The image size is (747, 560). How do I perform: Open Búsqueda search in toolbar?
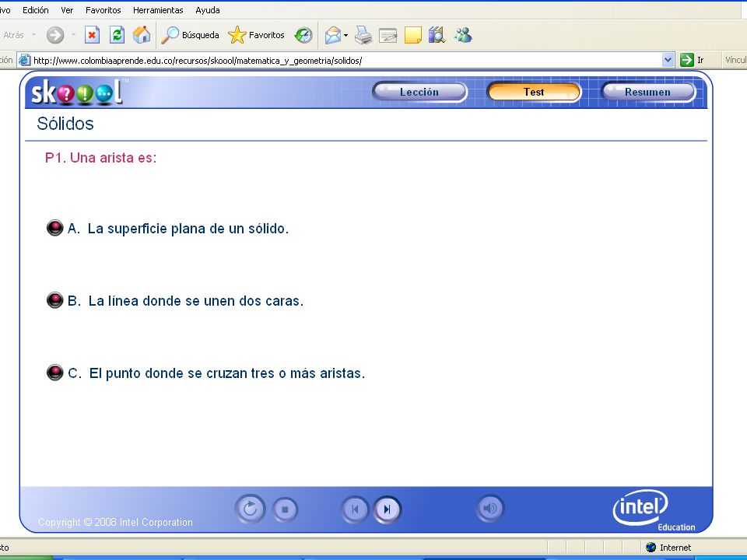click(190, 35)
